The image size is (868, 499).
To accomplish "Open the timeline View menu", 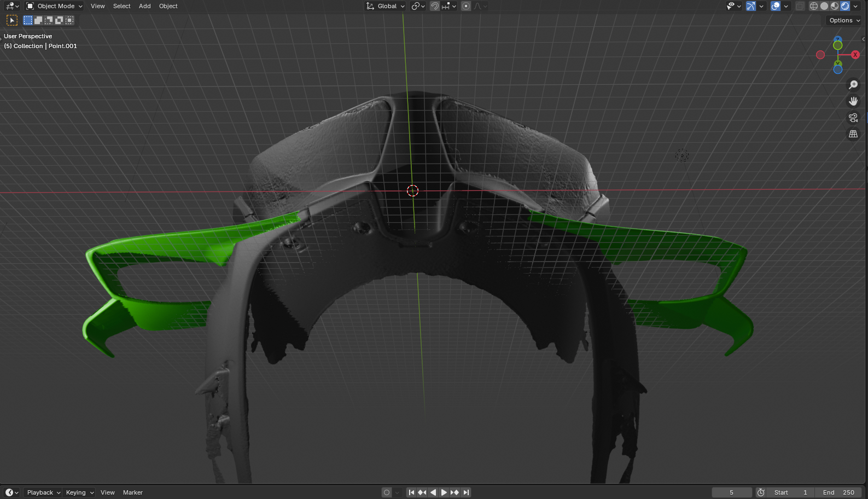I will point(108,492).
